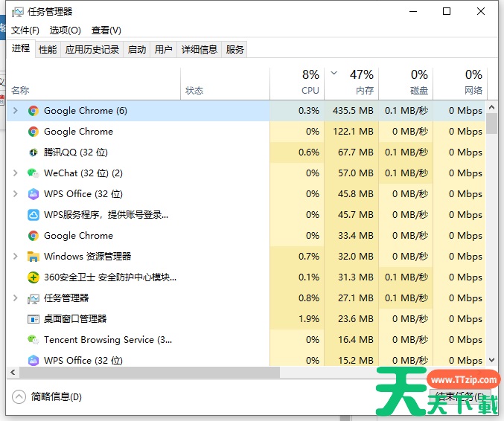Screen dimensions: 504x421
Task: Click the Tencent Browsing Service icon
Action: [34, 339]
